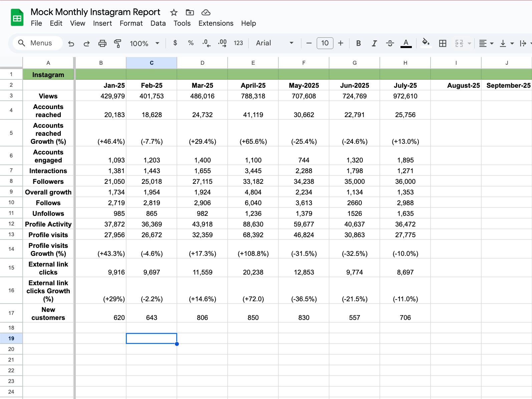The image size is (532, 399).
Task: Format selected cell as percent
Action: [x=191, y=43]
